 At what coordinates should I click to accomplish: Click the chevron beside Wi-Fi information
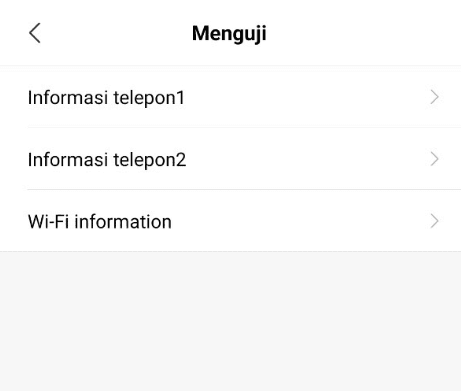[434, 221]
